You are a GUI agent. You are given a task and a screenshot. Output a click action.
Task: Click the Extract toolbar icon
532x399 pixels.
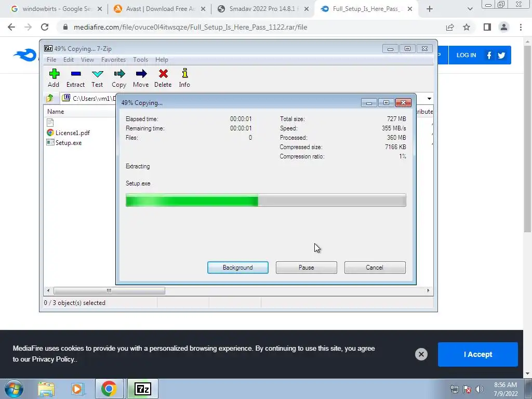click(75, 78)
